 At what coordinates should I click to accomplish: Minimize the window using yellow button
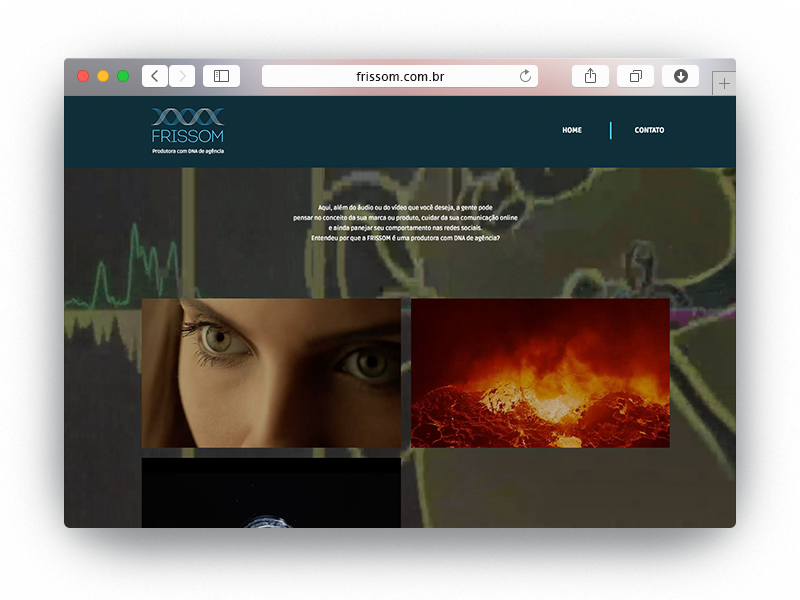(x=103, y=76)
